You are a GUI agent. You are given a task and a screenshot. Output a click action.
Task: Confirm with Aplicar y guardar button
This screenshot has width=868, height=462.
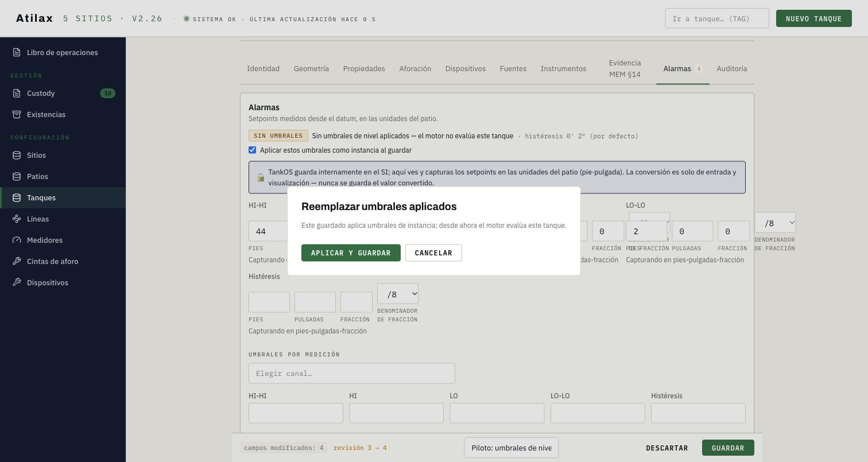click(x=351, y=253)
